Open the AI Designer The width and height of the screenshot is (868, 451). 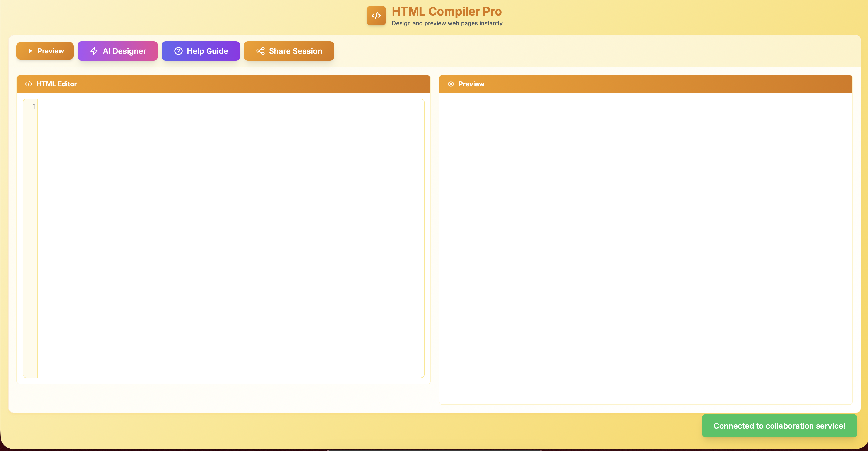(118, 51)
